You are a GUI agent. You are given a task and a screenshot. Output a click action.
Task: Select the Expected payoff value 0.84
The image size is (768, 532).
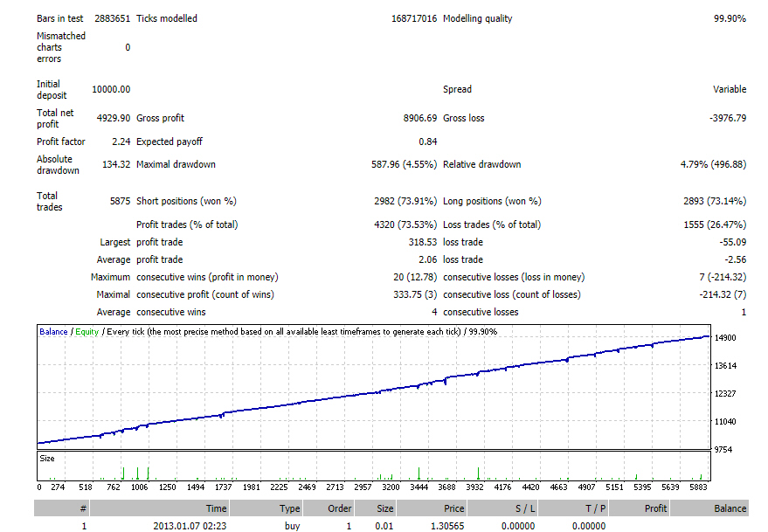point(427,142)
